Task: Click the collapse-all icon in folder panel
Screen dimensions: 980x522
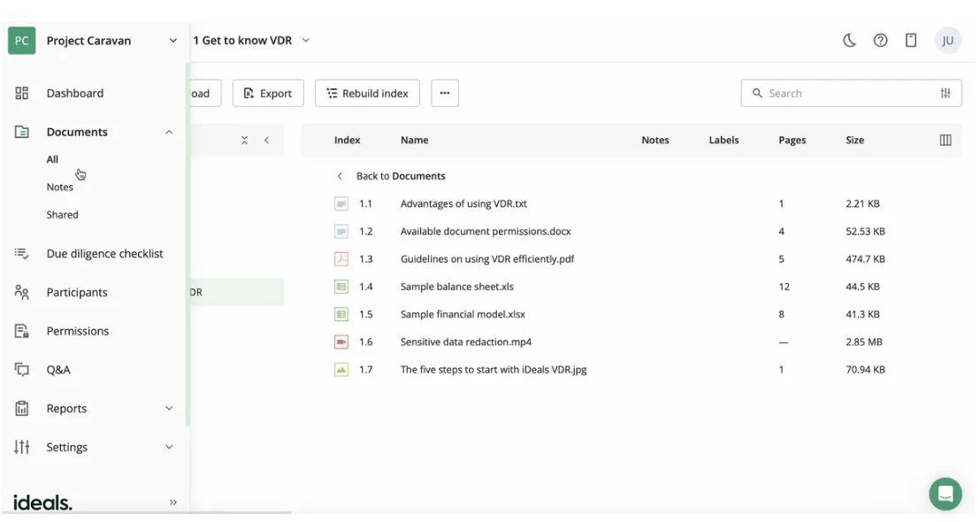Action: [x=244, y=140]
